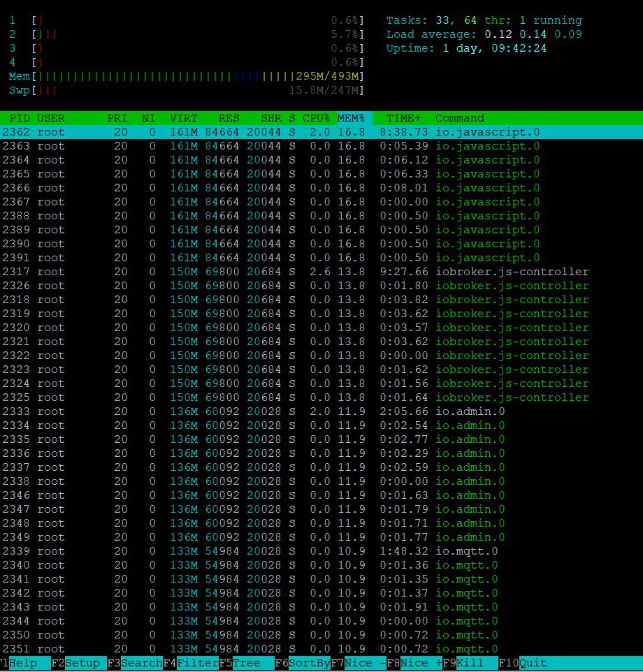Select process row with PID 2344
Image resolution: width=643 pixels, height=672 pixels.
[x=321, y=621]
